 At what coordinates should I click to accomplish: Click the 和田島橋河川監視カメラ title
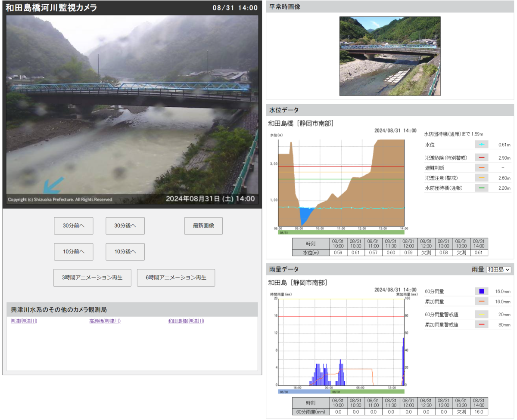(51, 8)
